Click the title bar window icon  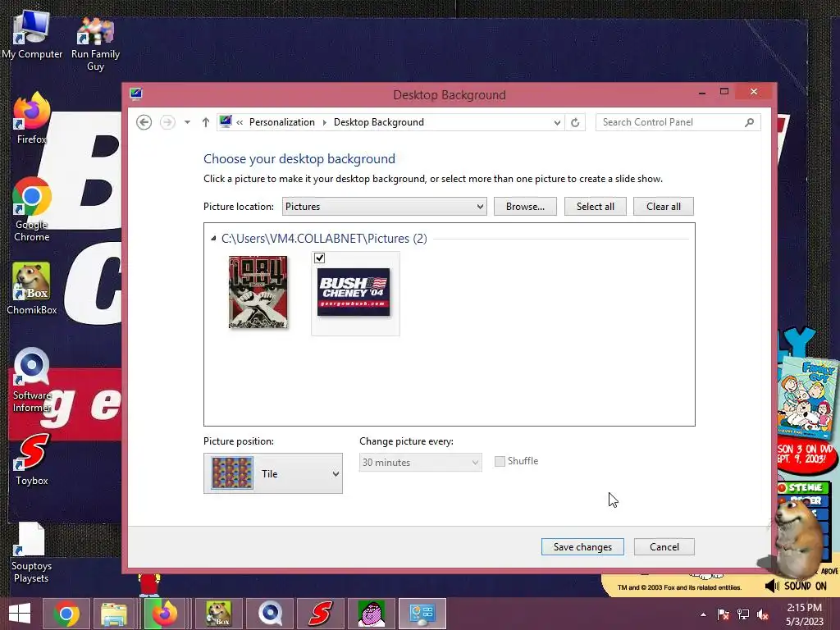coord(136,94)
